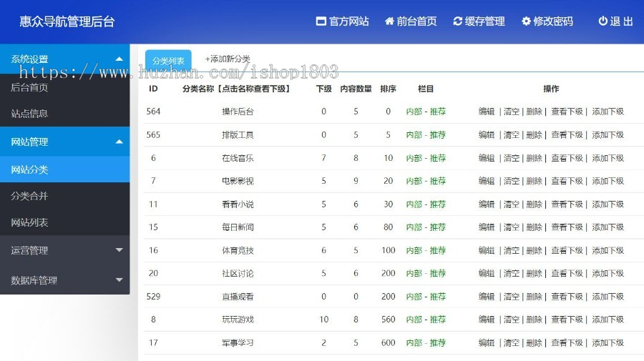Click the window icon beside 官方网站

tap(321, 21)
